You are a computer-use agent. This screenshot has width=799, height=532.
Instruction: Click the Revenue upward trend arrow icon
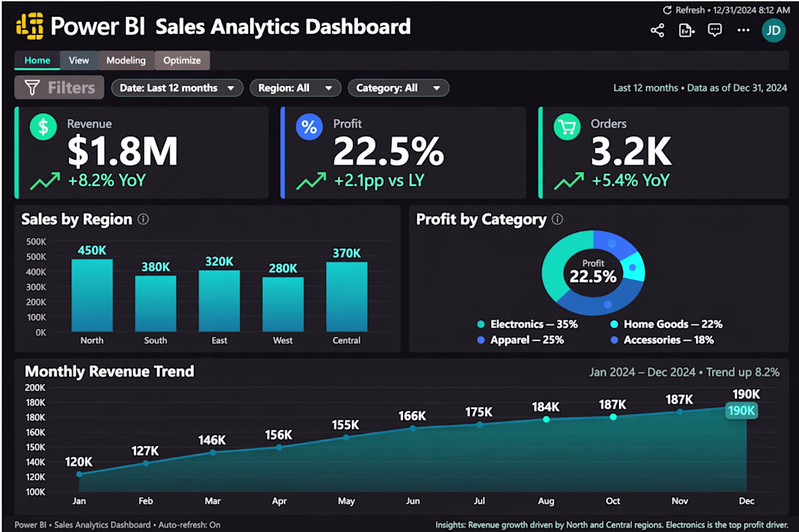coord(45,181)
